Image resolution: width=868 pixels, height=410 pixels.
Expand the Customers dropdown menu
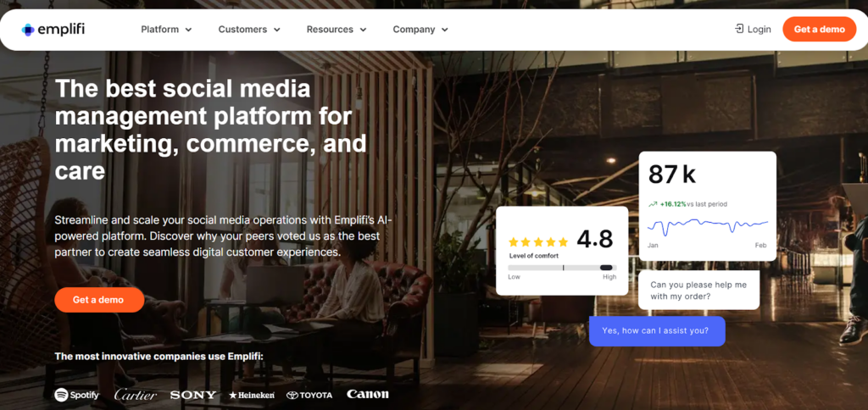(x=249, y=30)
